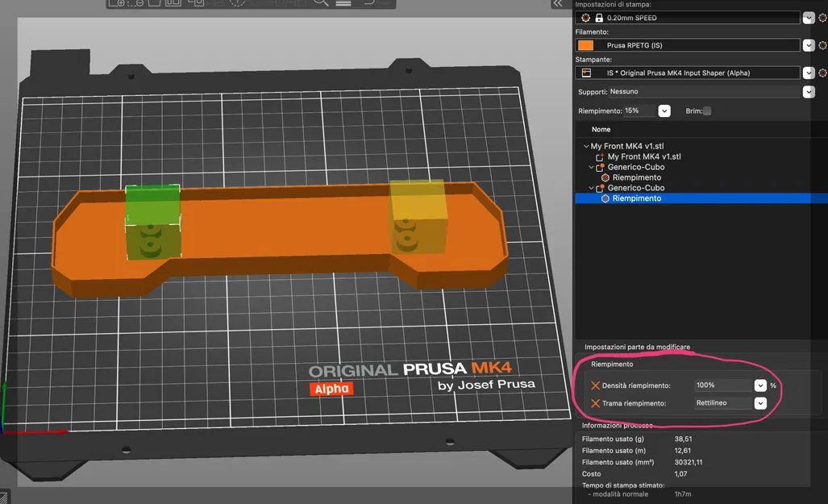This screenshot has height=504, width=828.
Task: Open the Riempimento 15% dropdown arrow
Action: pos(664,111)
